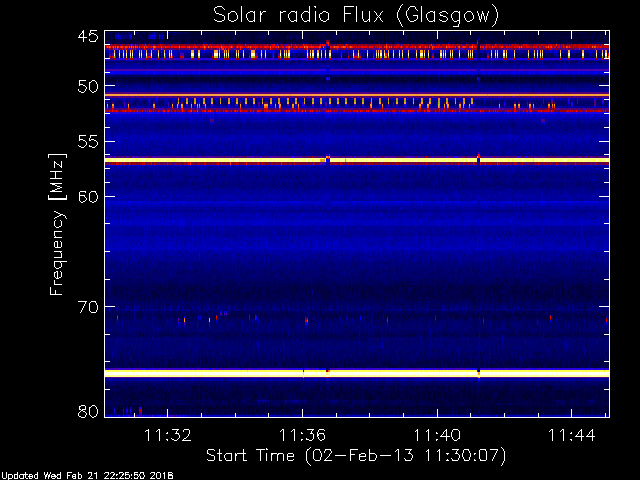Screen dimensions: 640x480
Task: Click the bright yellow band near 77 MHz
Action: coord(357,373)
